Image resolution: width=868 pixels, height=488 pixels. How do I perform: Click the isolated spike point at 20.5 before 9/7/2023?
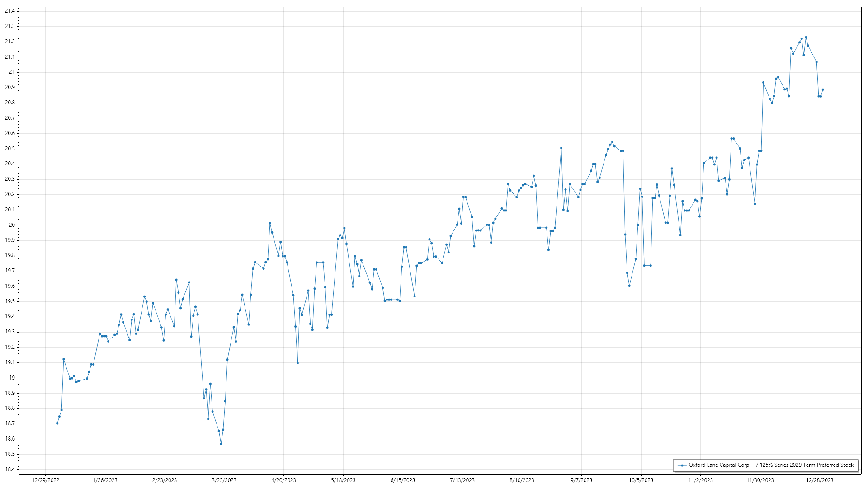tap(561, 148)
